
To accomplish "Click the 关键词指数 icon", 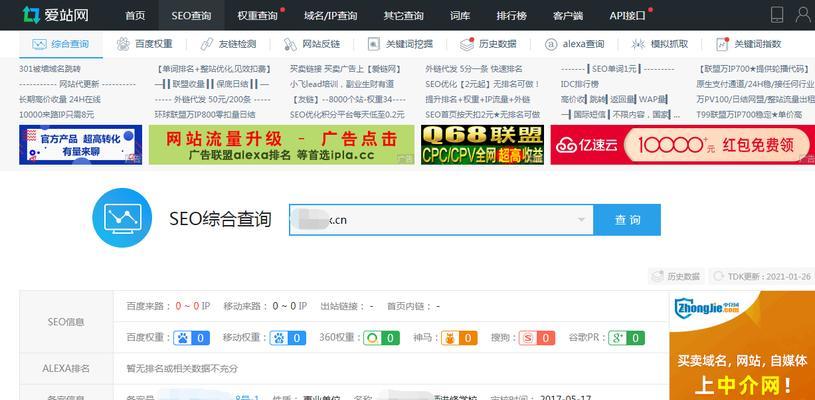I will pos(722,44).
